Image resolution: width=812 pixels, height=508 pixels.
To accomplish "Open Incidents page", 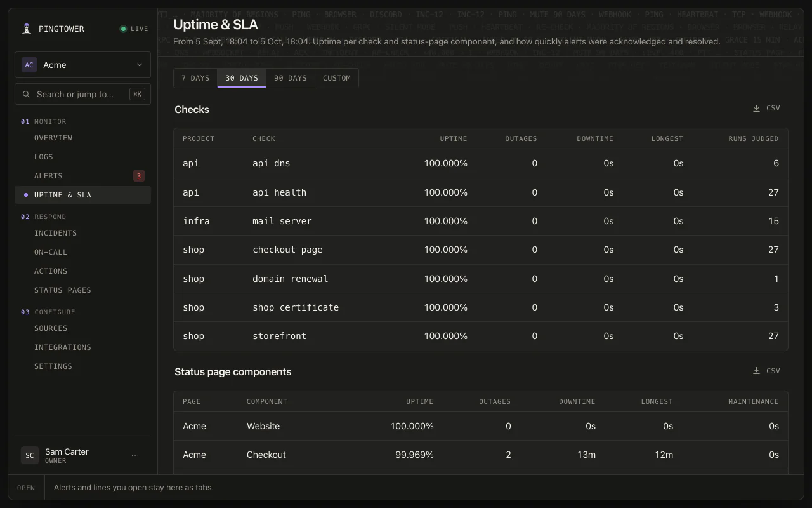I will [82, 233].
